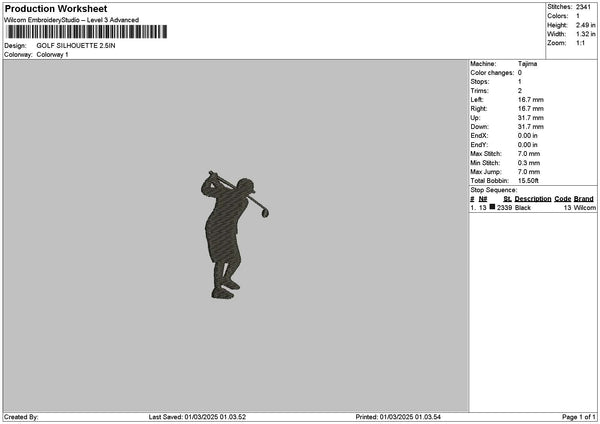Click the Stitches value 2341

point(584,7)
